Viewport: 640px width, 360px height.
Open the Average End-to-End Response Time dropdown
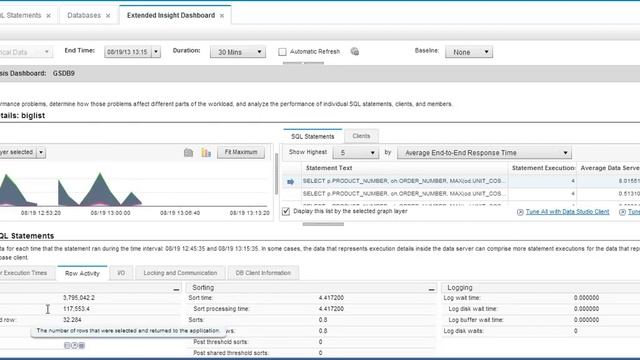point(484,153)
